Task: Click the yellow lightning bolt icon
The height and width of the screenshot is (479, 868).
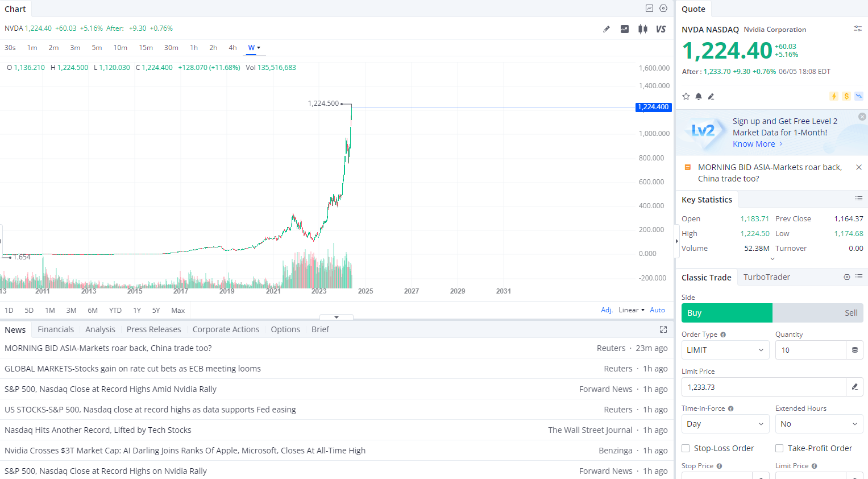Action: 834,96
